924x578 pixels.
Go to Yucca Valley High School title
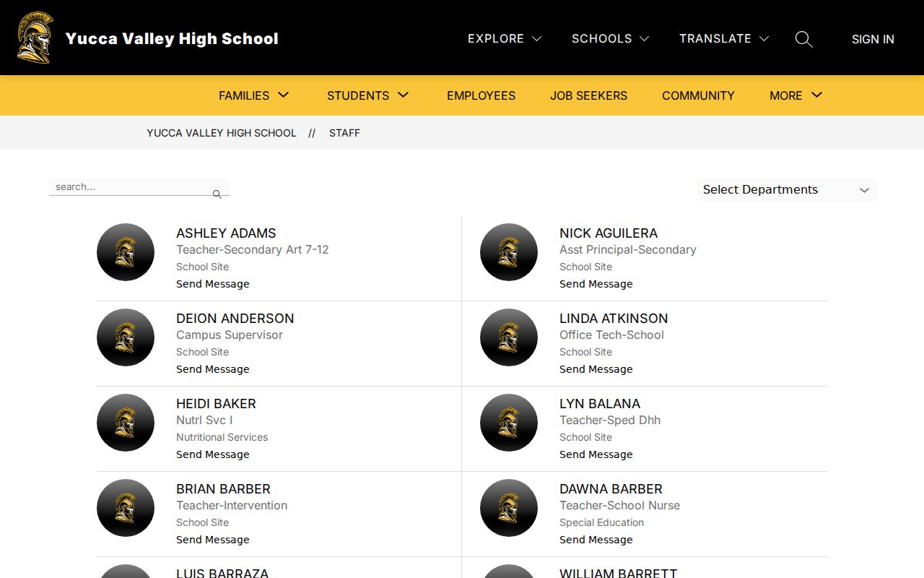coord(172,38)
